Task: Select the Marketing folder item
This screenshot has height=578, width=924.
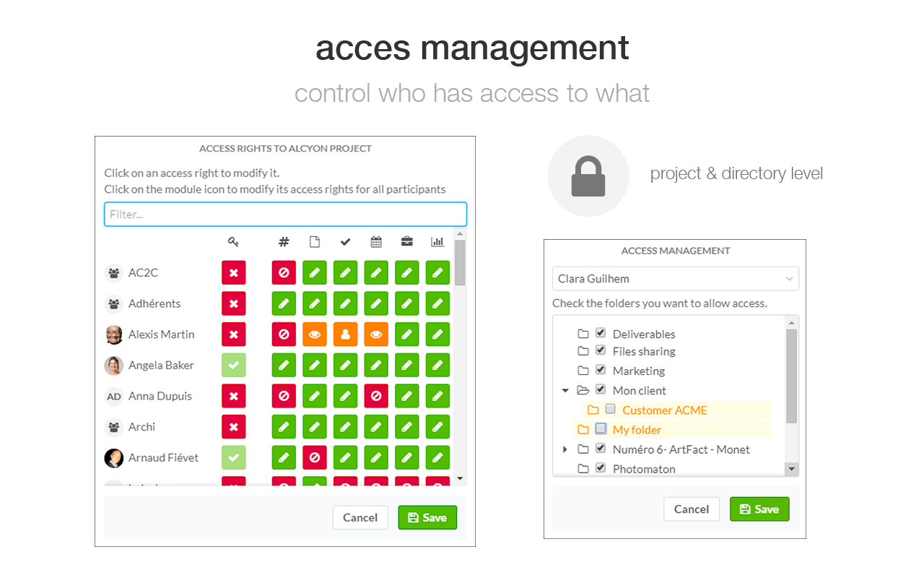Action: [x=639, y=371]
